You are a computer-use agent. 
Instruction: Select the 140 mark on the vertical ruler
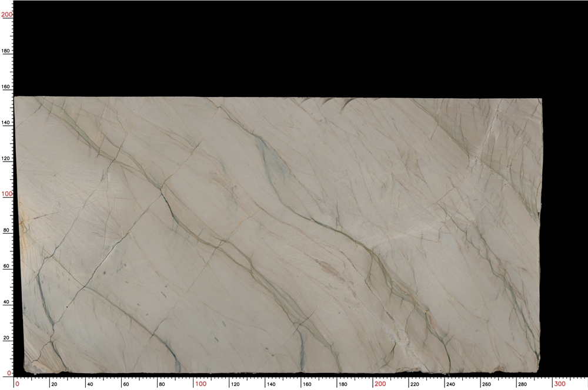(6, 121)
